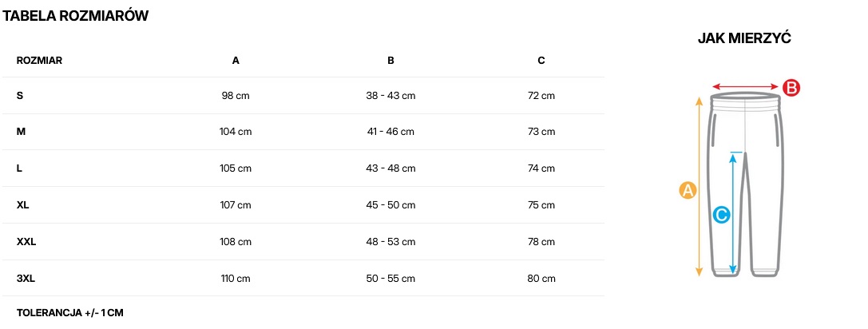Click the size S row label
The image size is (868, 329).
tap(20, 96)
